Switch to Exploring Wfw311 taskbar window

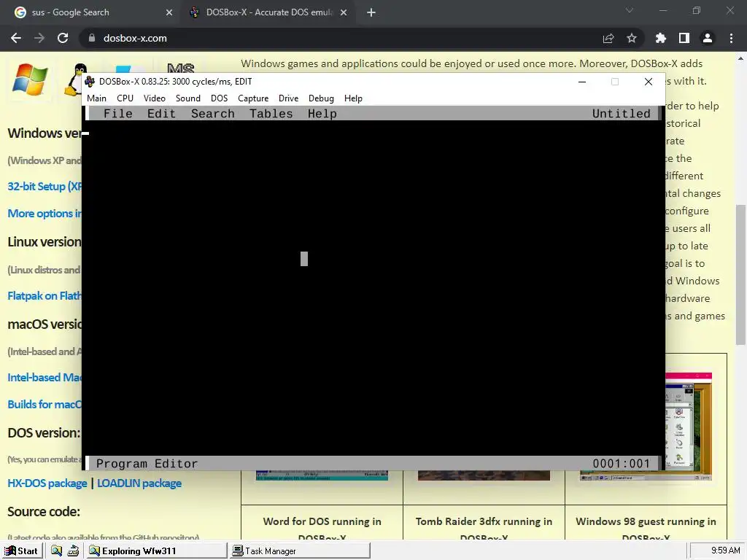[x=156, y=551]
